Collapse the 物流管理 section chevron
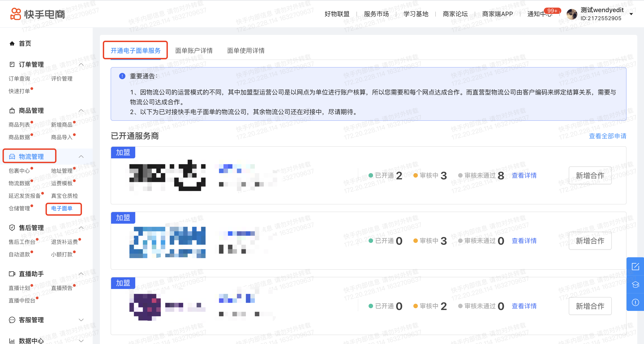 click(x=81, y=157)
